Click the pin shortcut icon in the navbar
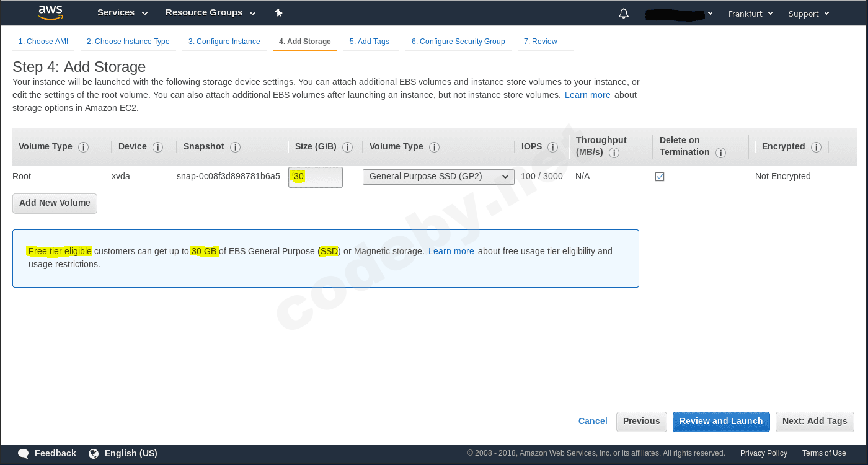 [278, 12]
